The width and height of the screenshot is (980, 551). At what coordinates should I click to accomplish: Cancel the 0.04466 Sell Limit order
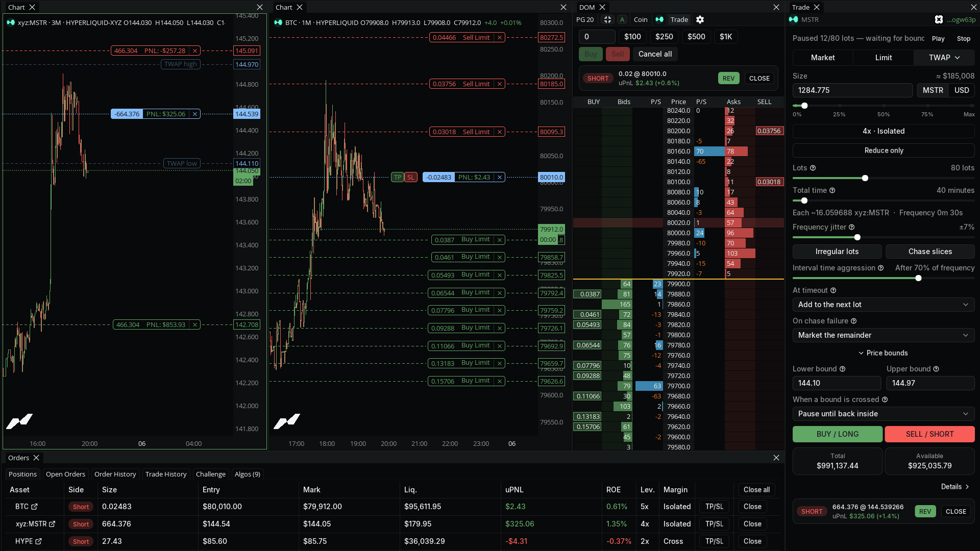pyautogui.click(x=500, y=38)
